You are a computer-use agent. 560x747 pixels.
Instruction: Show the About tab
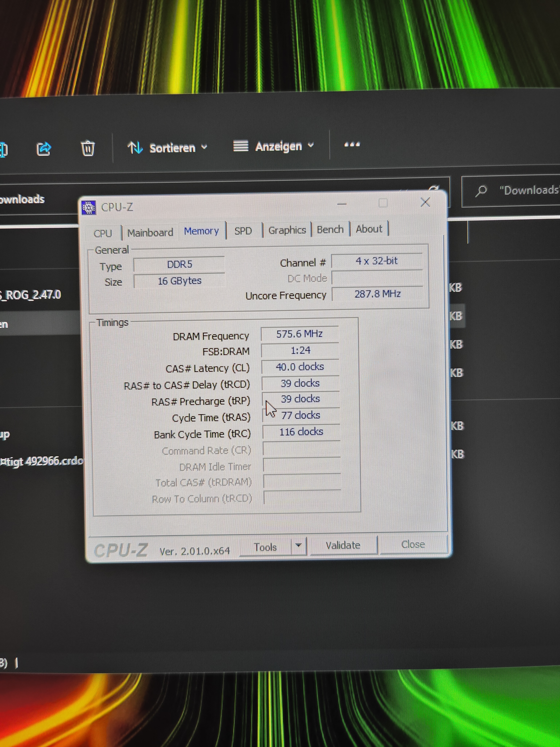click(369, 229)
